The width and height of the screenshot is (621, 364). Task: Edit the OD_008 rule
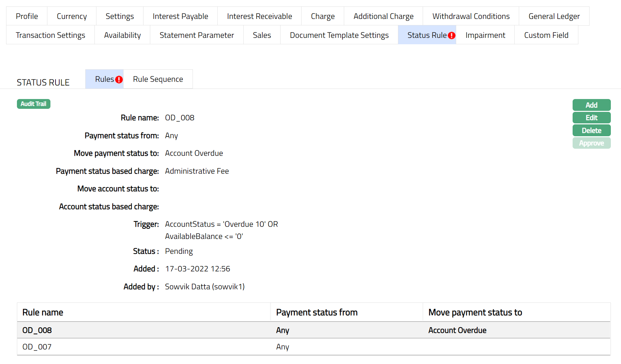591,118
